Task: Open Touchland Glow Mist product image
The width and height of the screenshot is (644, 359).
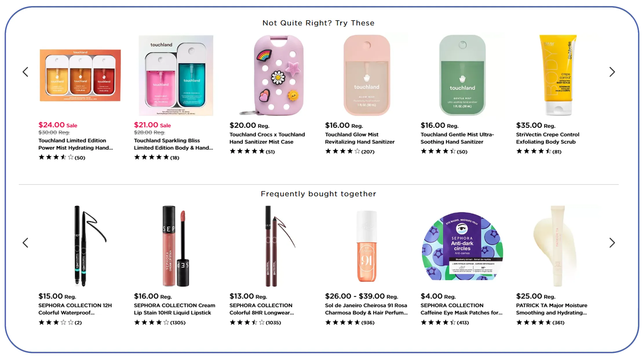Action: click(x=367, y=76)
